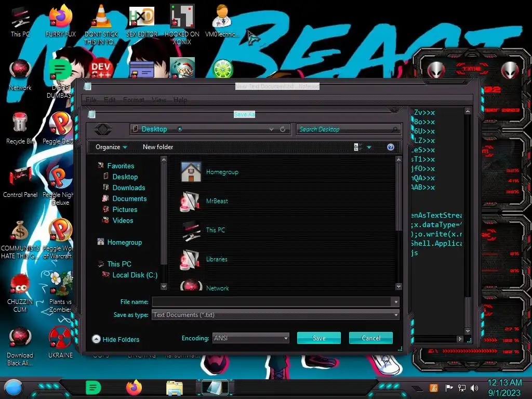Open the Network desktop icon

click(20, 75)
